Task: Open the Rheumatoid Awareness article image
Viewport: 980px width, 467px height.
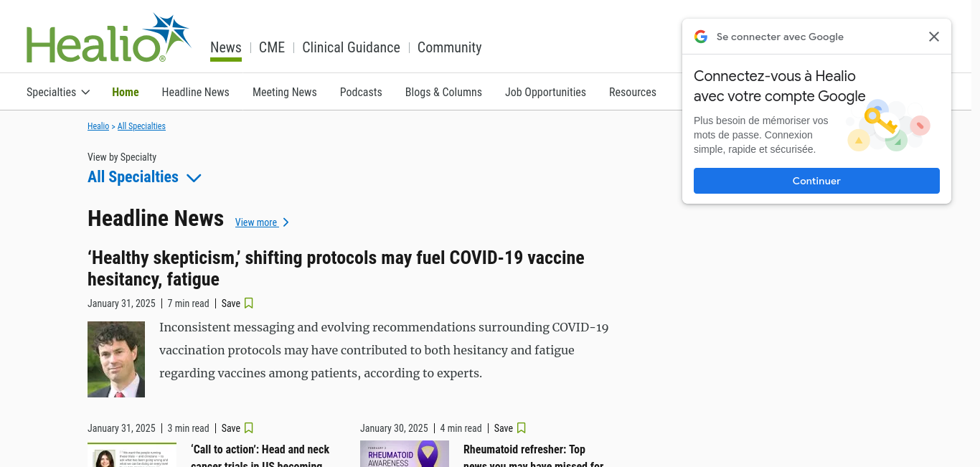Action: point(405,453)
